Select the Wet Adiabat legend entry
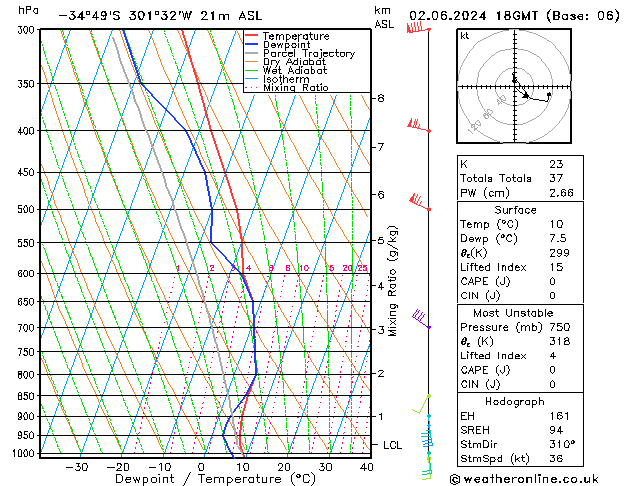This screenshot has height=486, width=629. tap(286, 70)
